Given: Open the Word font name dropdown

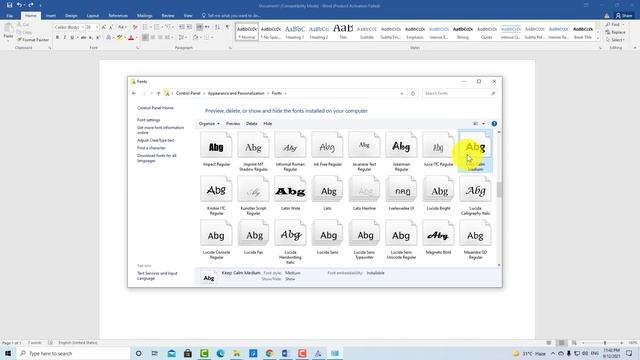Looking at the screenshot, I should (82, 27).
